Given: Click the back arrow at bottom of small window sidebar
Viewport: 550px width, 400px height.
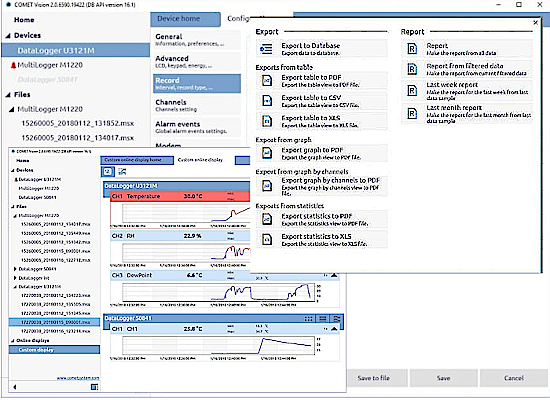Looking at the screenshot, I should [14, 387].
